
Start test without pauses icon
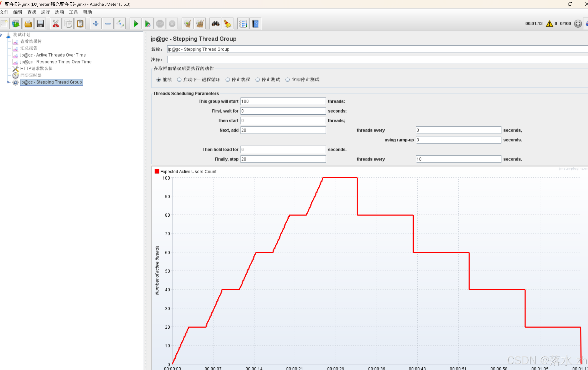148,24
